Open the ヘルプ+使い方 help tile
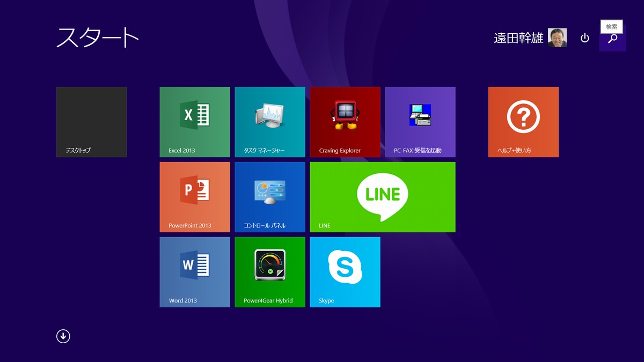 pos(523,122)
